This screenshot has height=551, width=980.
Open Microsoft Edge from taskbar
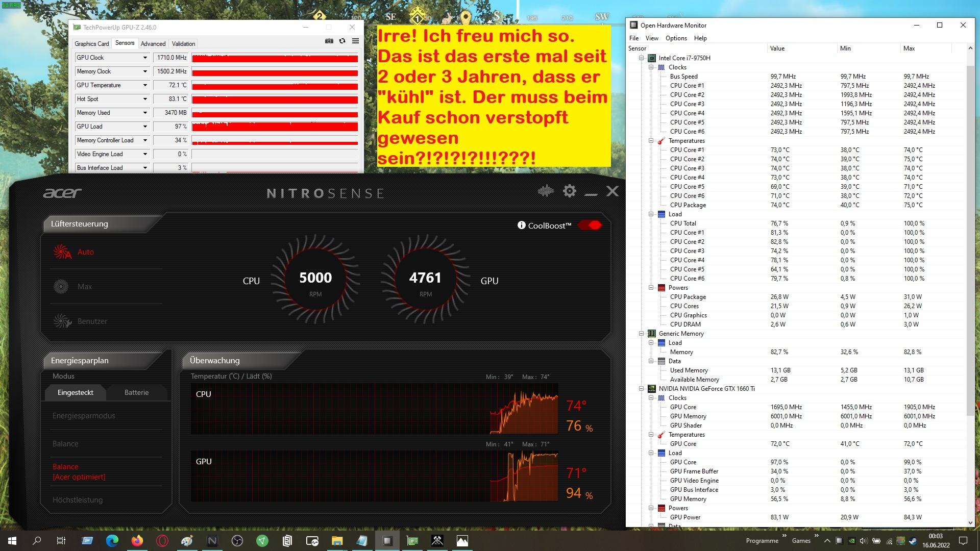(112, 541)
